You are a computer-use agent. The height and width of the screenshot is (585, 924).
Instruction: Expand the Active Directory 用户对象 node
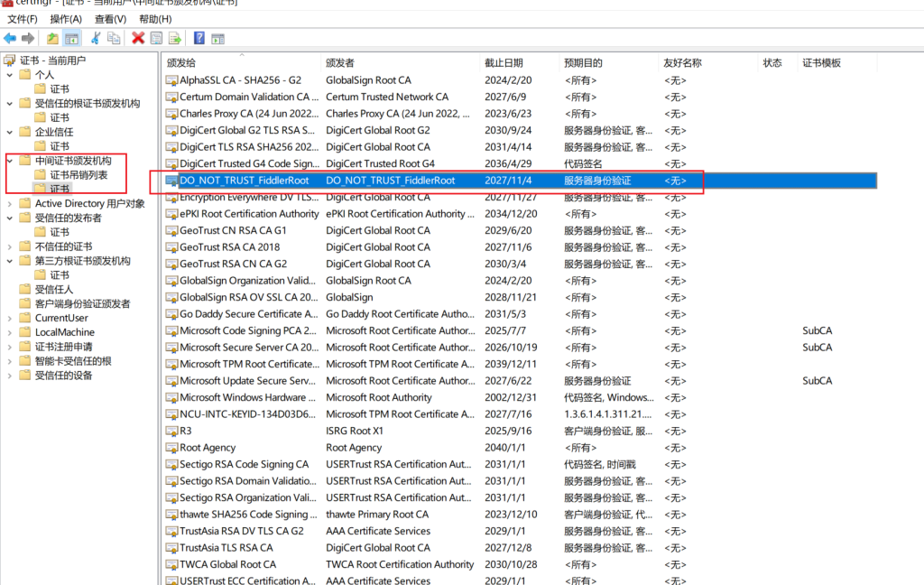pyautogui.click(x=9, y=203)
